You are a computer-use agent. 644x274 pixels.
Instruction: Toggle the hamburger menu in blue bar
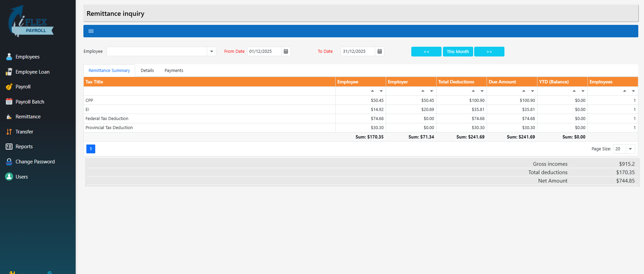(x=91, y=31)
